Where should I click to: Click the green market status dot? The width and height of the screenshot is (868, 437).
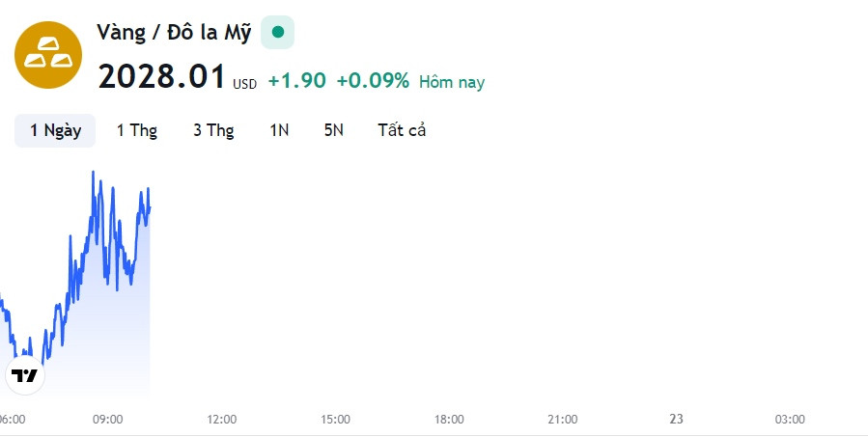tap(278, 32)
